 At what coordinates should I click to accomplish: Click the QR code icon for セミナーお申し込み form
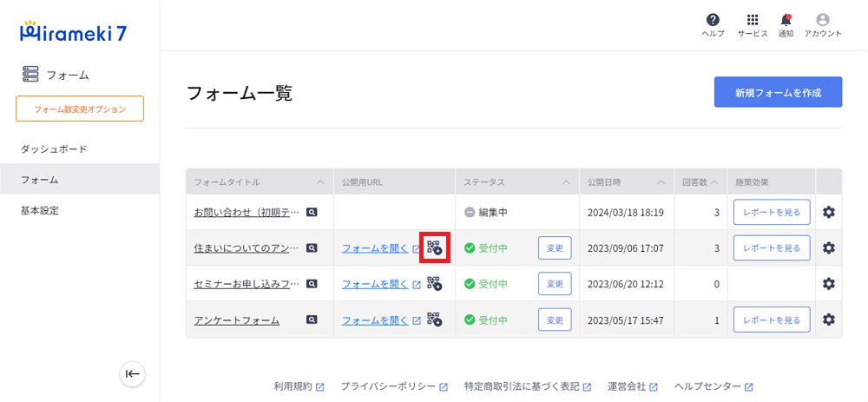pos(434,284)
